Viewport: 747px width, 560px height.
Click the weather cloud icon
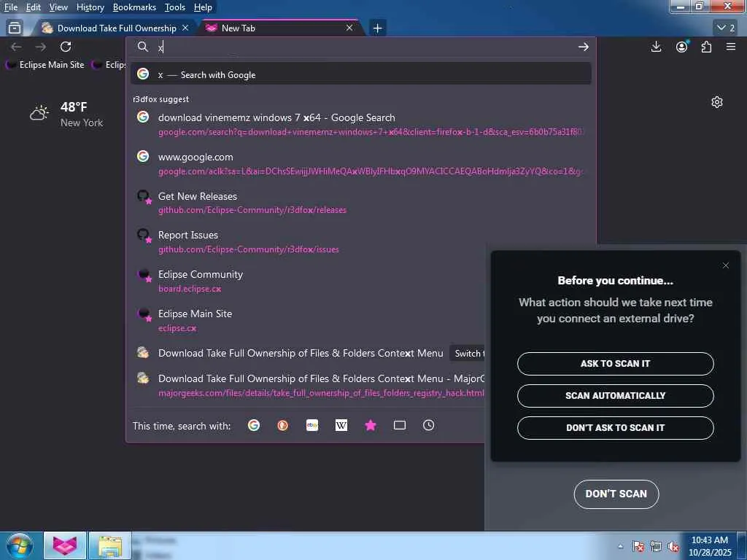point(39,113)
